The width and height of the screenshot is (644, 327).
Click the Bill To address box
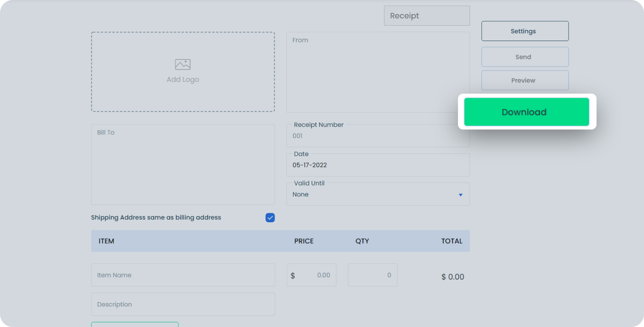click(x=183, y=164)
